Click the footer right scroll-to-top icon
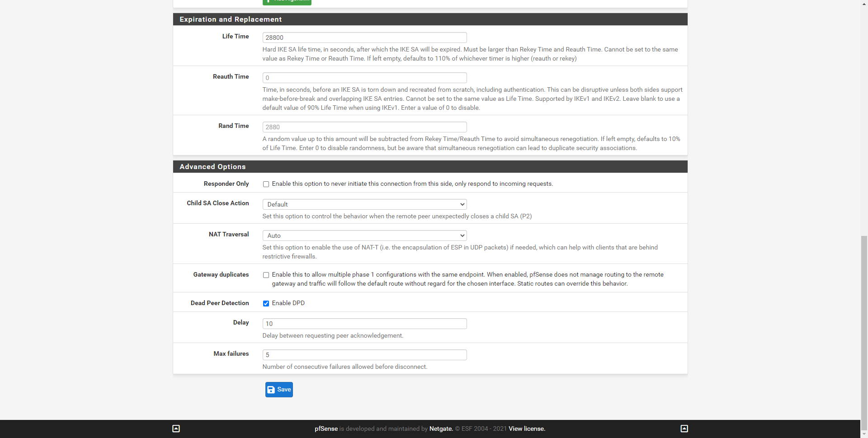The height and width of the screenshot is (438, 868). tap(684, 429)
